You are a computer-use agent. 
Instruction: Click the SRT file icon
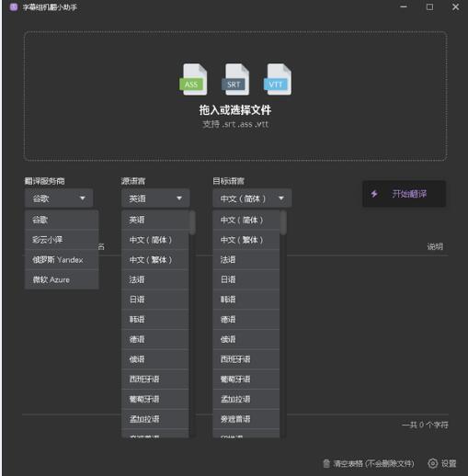click(x=235, y=79)
